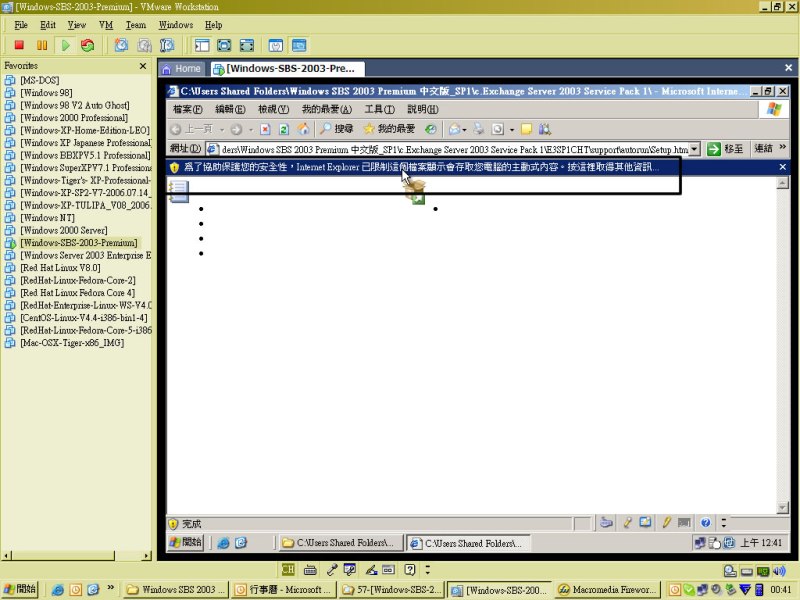
Task: Toggle the VMware sidebar view icon
Action: [x=202, y=45]
